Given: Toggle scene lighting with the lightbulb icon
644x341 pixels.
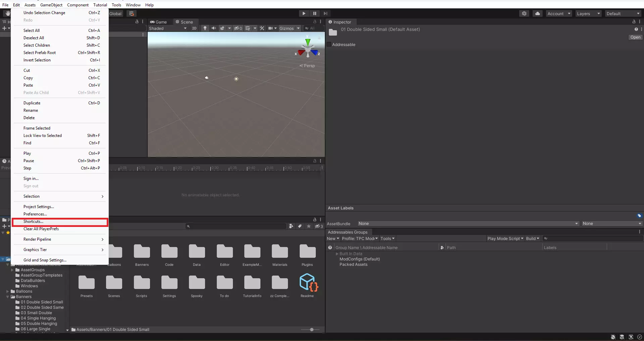Looking at the screenshot, I should coord(205,28).
